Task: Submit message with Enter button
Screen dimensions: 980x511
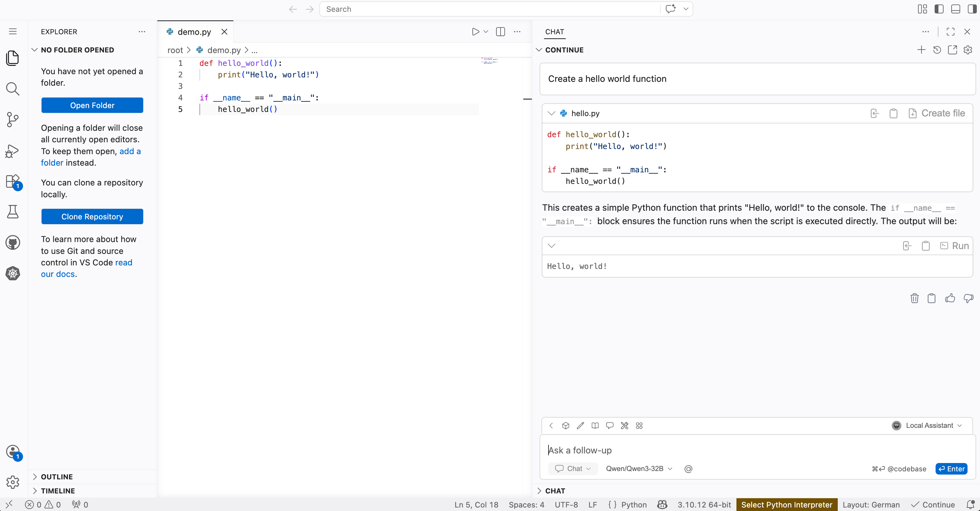Action: click(952, 469)
